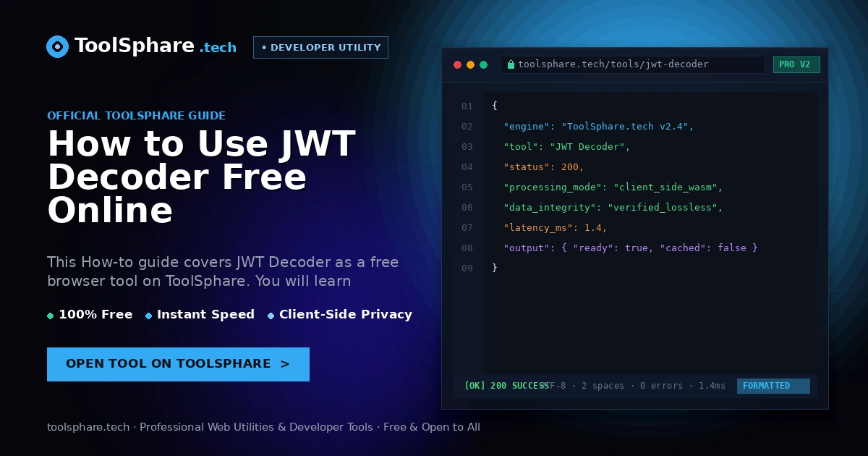
Task: Click the "2 spaces" status bar entry
Action: coord(603,386)
